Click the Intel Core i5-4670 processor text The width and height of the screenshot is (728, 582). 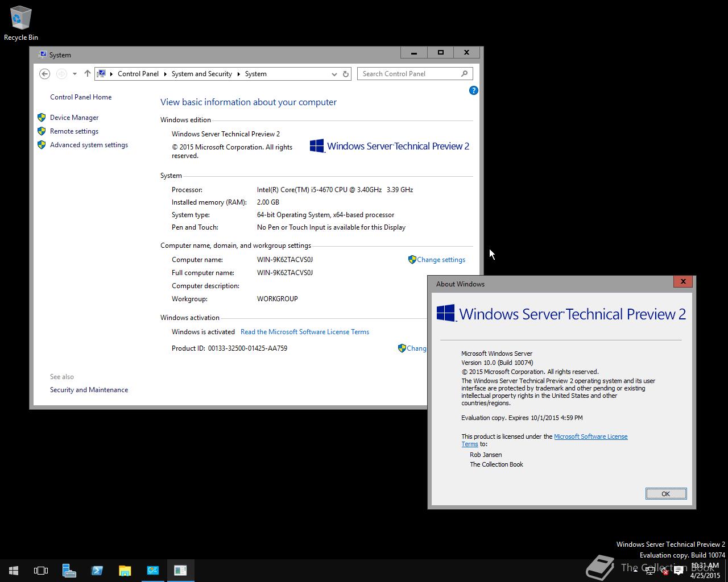pos(335,190)
